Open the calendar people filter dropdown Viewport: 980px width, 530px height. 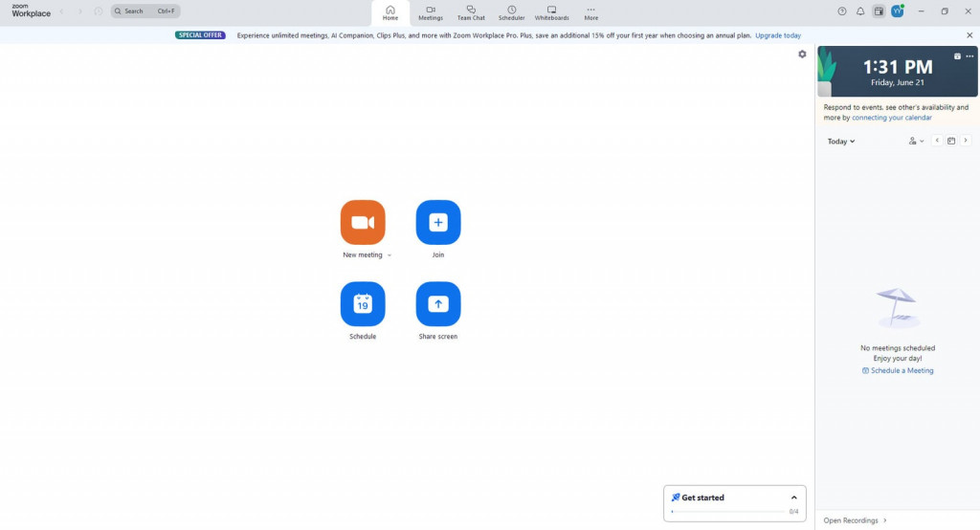point(916,142)
